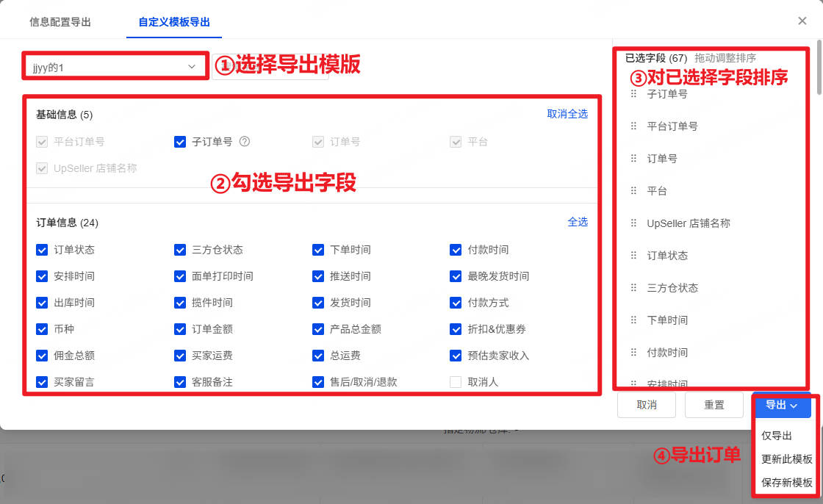Viewport: 823px width, 504px height.
Task: Click drag handle icon for 下单时间 field
Action: click(x=633, y=320)
